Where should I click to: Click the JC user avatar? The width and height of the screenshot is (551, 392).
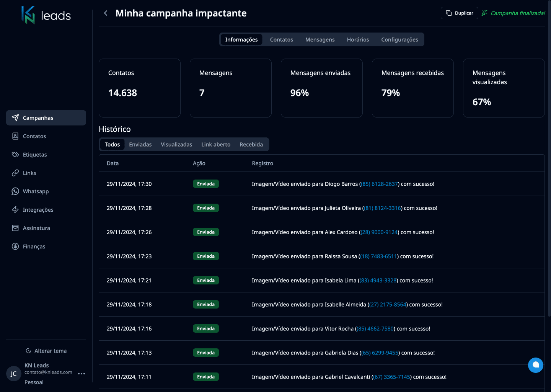click(x=14, y=374)
